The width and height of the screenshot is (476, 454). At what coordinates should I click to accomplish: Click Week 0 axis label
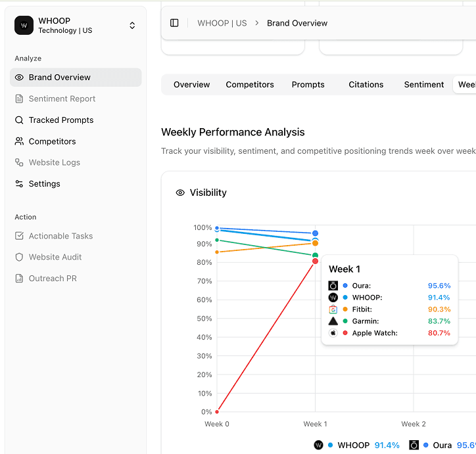[217, 424]
